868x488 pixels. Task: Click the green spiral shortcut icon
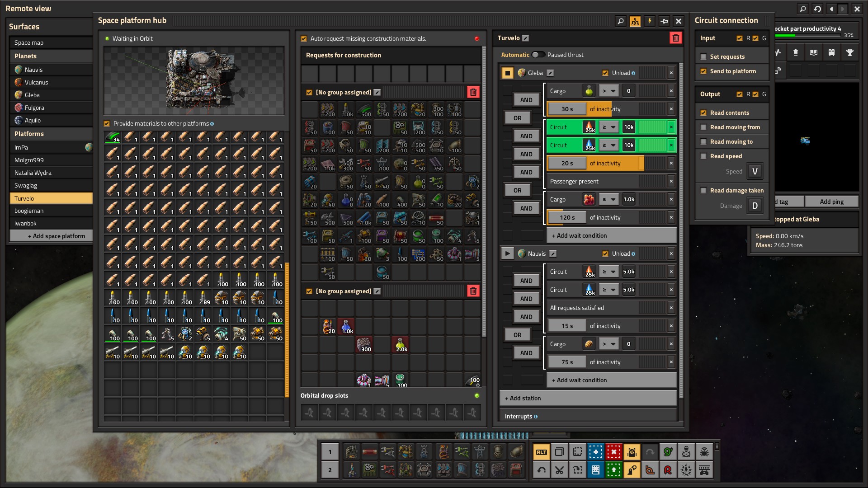point(668,452)
